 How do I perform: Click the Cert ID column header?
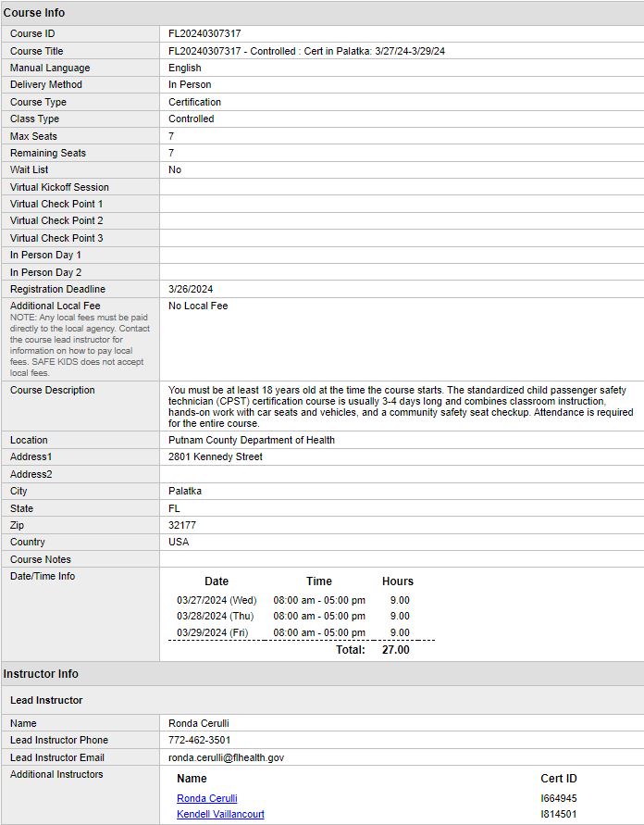558,779
